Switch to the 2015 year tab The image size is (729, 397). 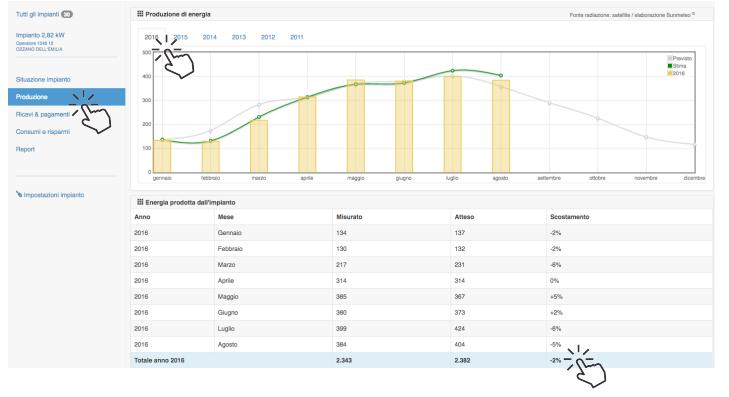(181, 37)
